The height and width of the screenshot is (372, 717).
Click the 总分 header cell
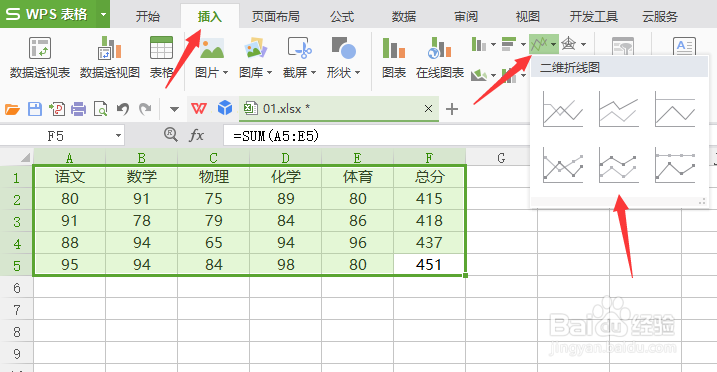tap(429, 176)
